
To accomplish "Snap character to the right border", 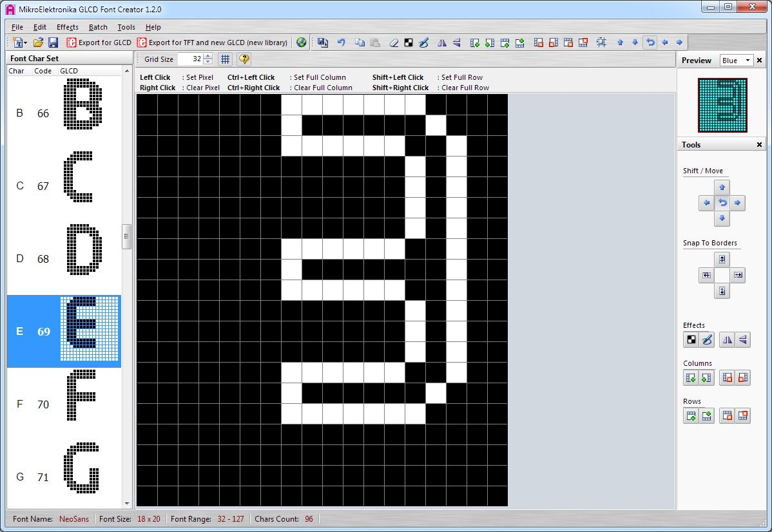I will (738, 275).
